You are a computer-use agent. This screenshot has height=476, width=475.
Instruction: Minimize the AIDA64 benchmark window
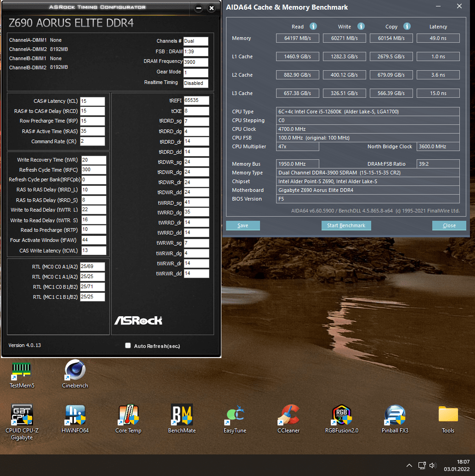(438, 6)
